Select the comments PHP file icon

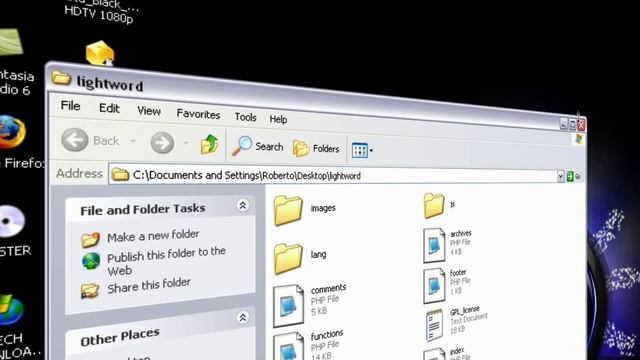[289, 306]
